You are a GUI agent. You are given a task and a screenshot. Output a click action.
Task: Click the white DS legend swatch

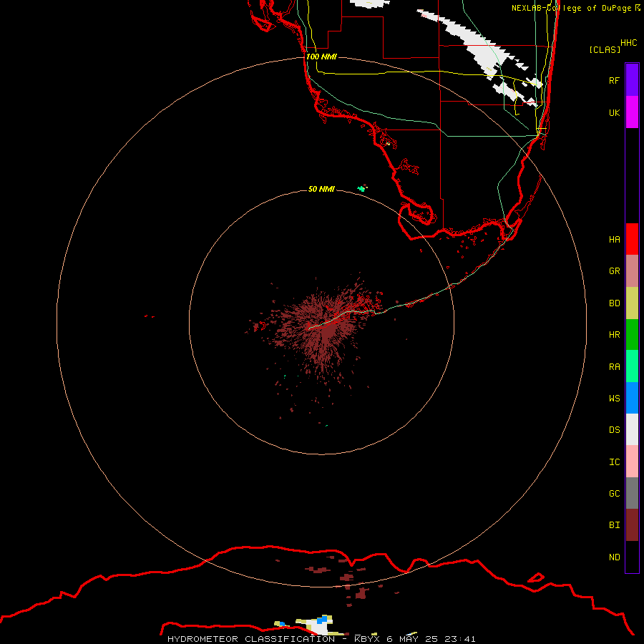coord(632,429)
